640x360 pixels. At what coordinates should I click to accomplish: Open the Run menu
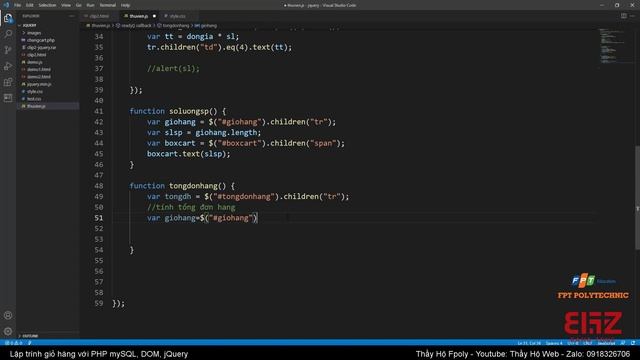pos(91,5)
